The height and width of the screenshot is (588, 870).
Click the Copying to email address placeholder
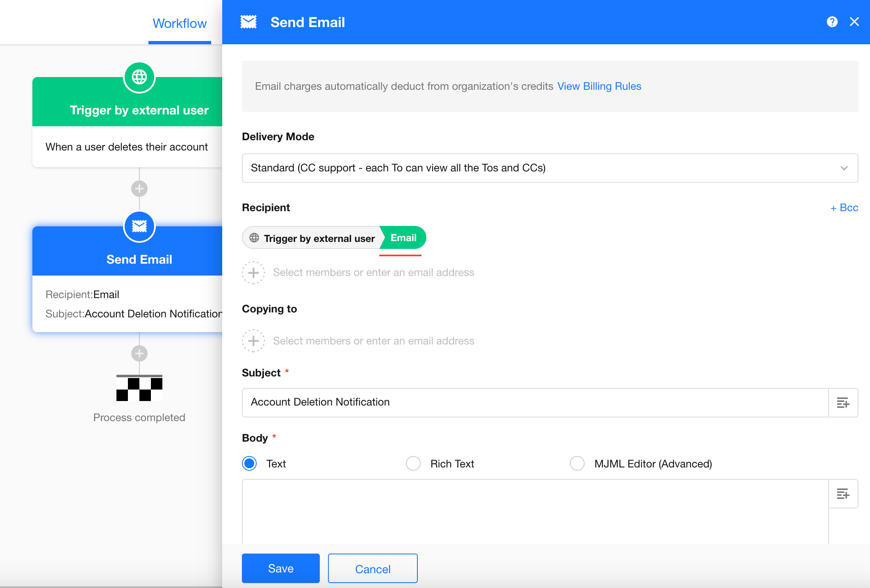(374, 341)
